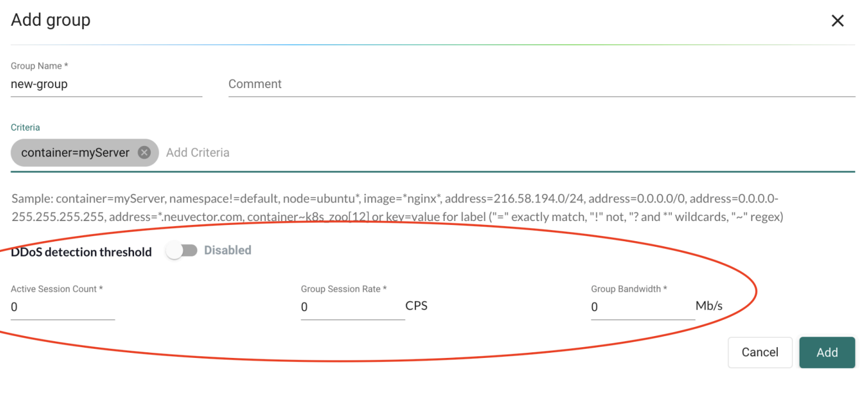The height and width of the screenshot is (414, 868).
Task: Click the CPS unit label
Action: pyautogui.click(x=417, y=306)
